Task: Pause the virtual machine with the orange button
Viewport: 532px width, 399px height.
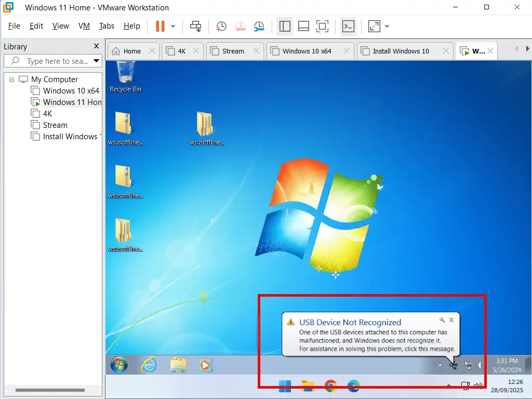Action: click(x=160, y=26)
